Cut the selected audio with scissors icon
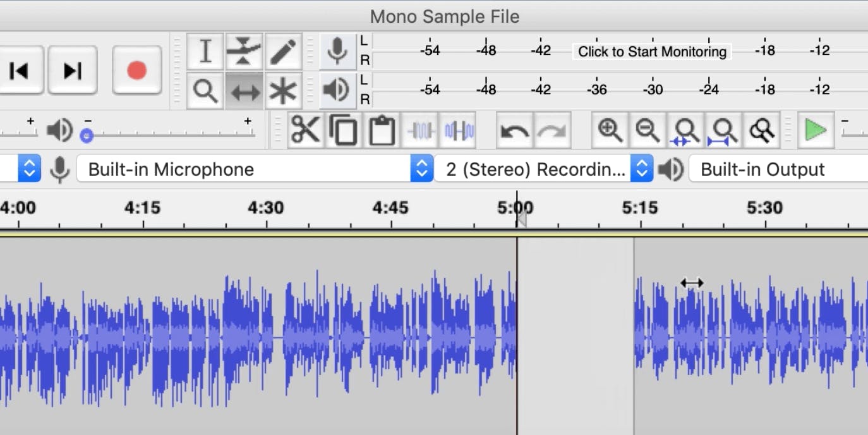Screen dimensions: 868x435 pyautogui.click(x=306, y=130)
